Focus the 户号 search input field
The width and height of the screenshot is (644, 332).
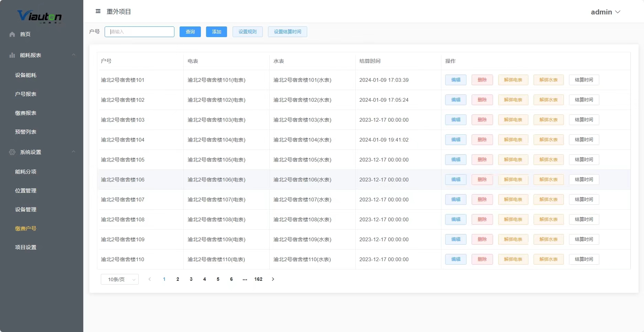[139, 32]
